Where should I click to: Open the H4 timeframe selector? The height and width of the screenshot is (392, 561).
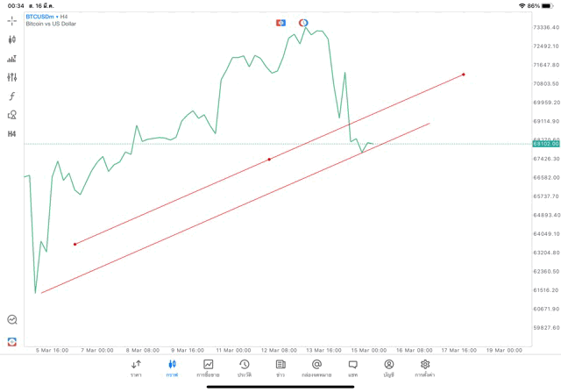click(11, 134)
